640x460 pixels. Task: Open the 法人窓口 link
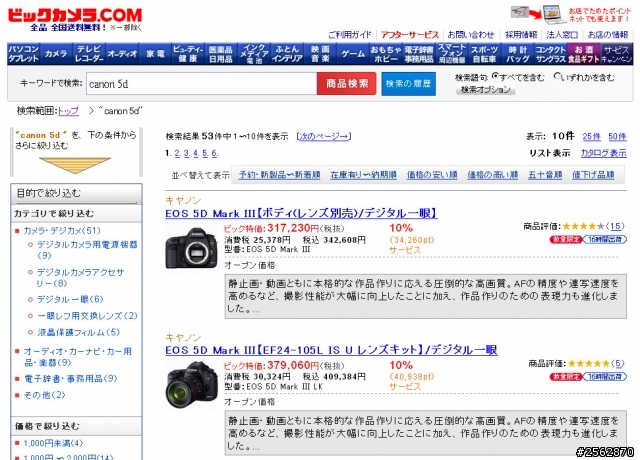[562, 35]
